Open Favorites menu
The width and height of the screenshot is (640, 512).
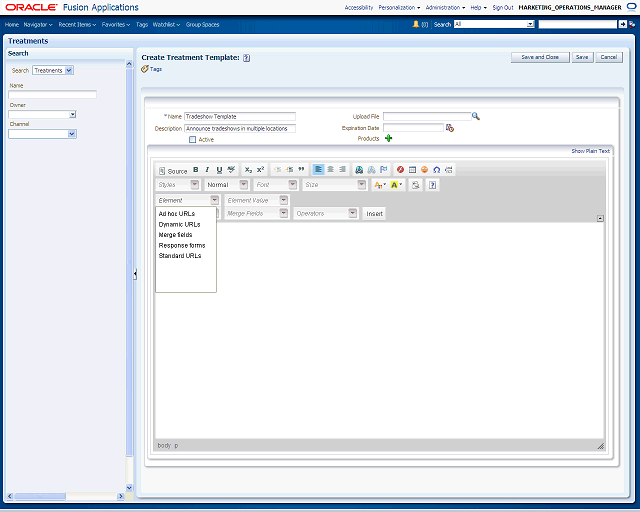tap(116, 24)
